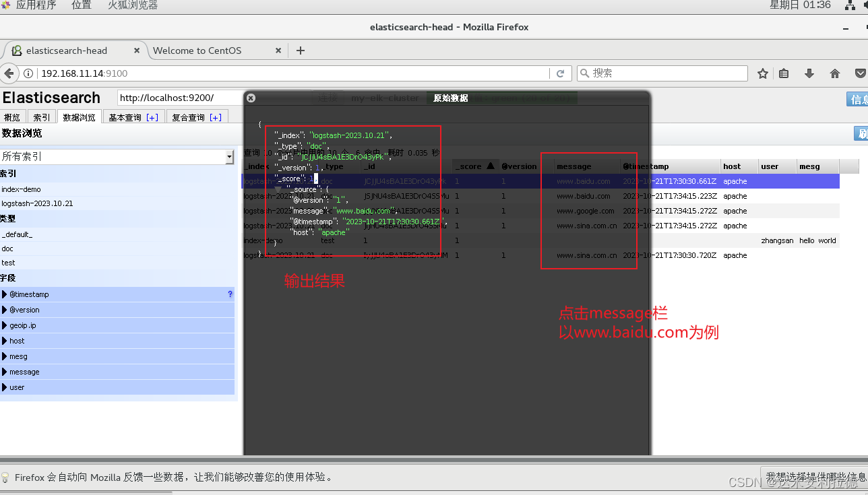Click the 信息 button at top right
Screen dimensions: 868x495
point(857,99)
